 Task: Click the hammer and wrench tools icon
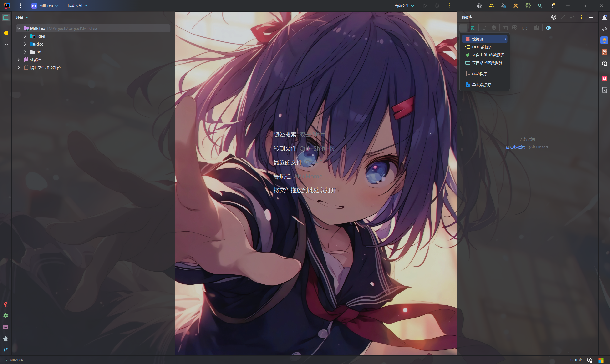516,6
